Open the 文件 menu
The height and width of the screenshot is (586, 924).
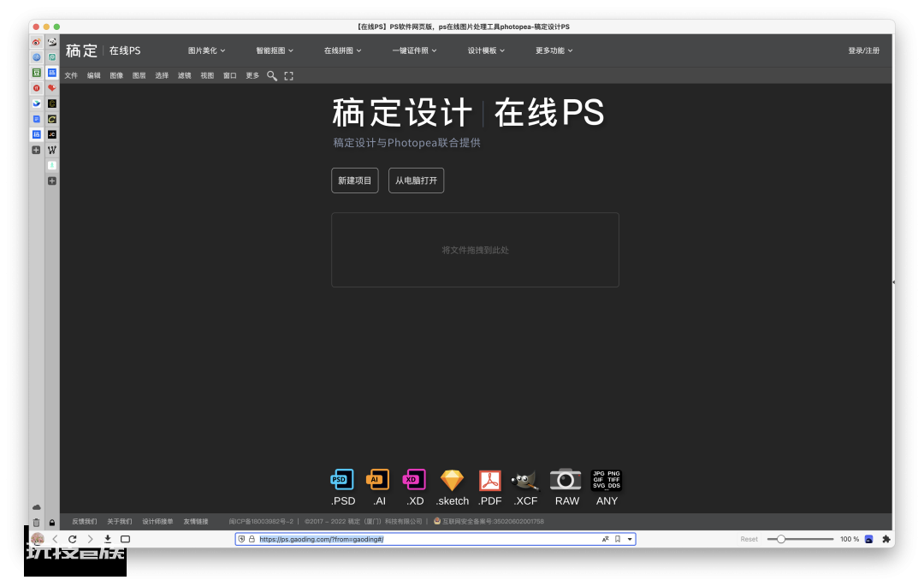(71, 75)
